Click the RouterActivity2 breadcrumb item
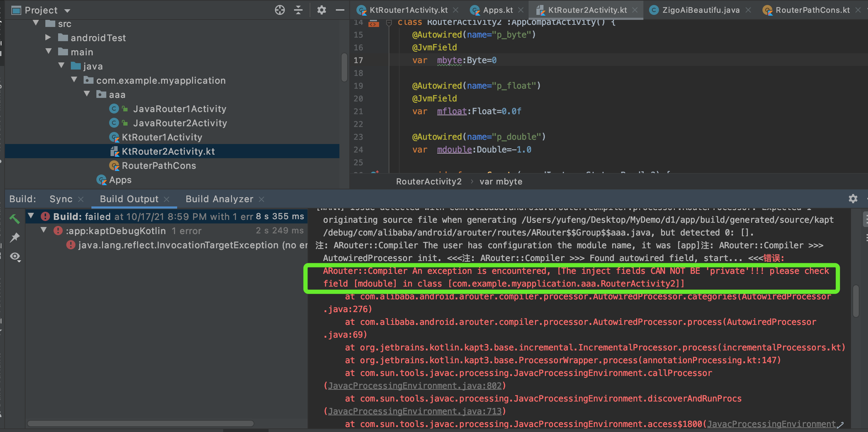This screenshot has width=868, height=432. 429,181
